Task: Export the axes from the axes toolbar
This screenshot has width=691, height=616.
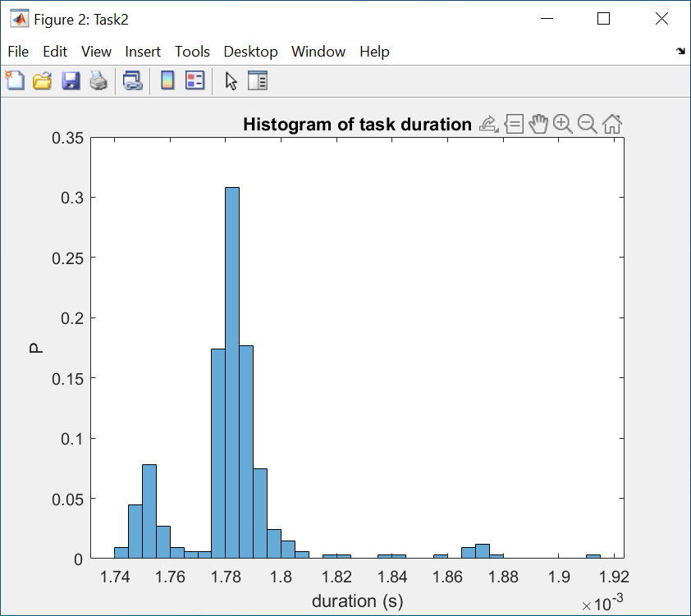Action: pyautogui.click(x=486, y=123)
